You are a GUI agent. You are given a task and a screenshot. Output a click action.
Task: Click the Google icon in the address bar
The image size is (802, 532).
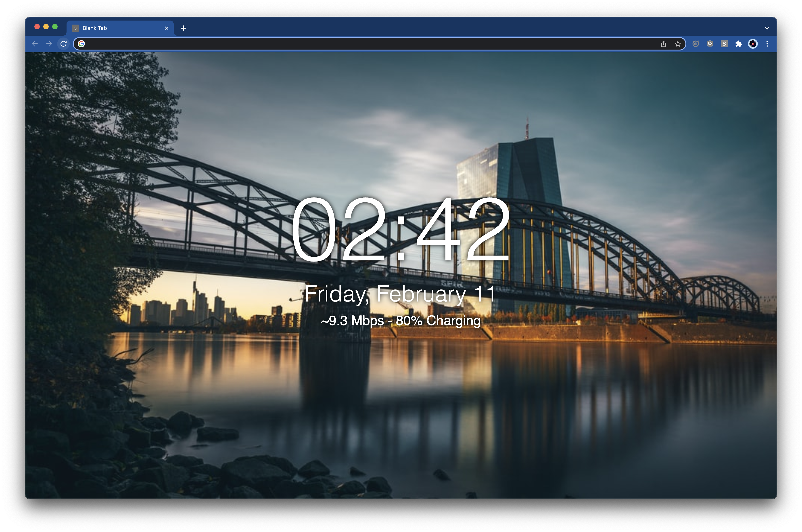point(81,44)
